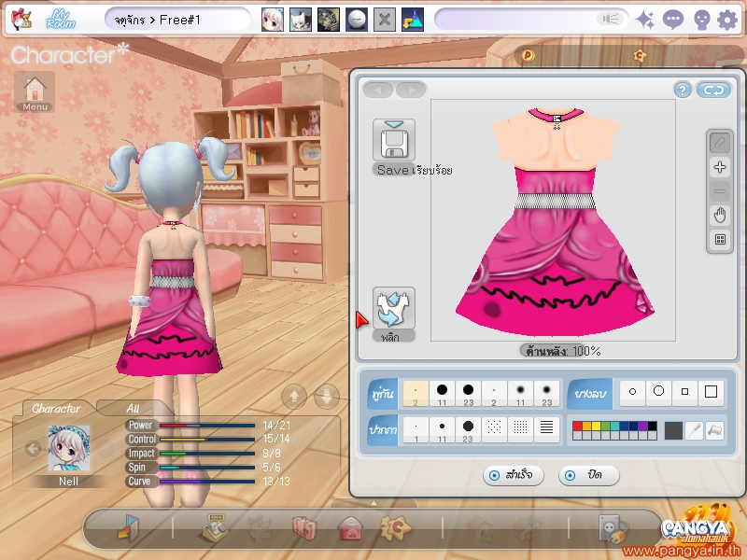Click the power socket icon in bottom bar

coord(612,528)
